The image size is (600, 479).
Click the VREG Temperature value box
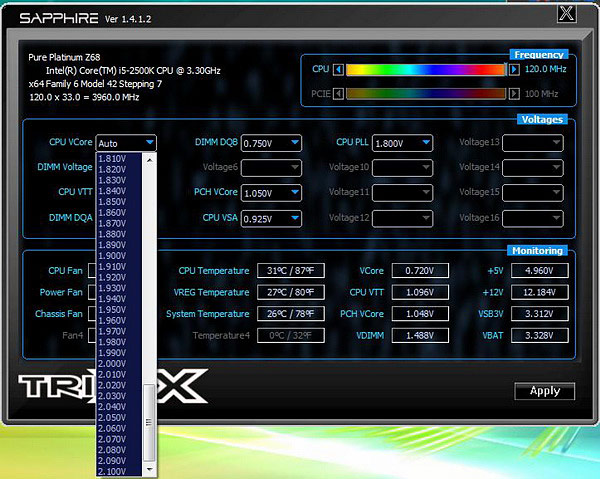click(291, 292)
